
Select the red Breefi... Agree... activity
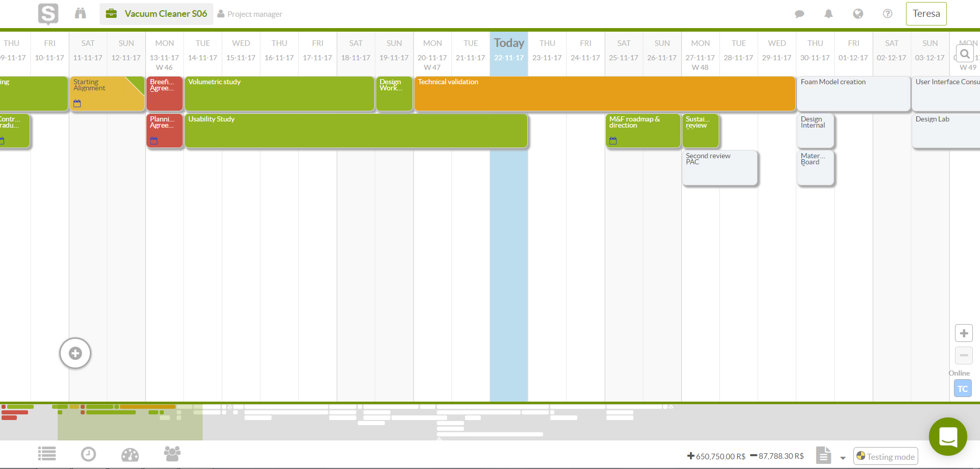[164, 93]
